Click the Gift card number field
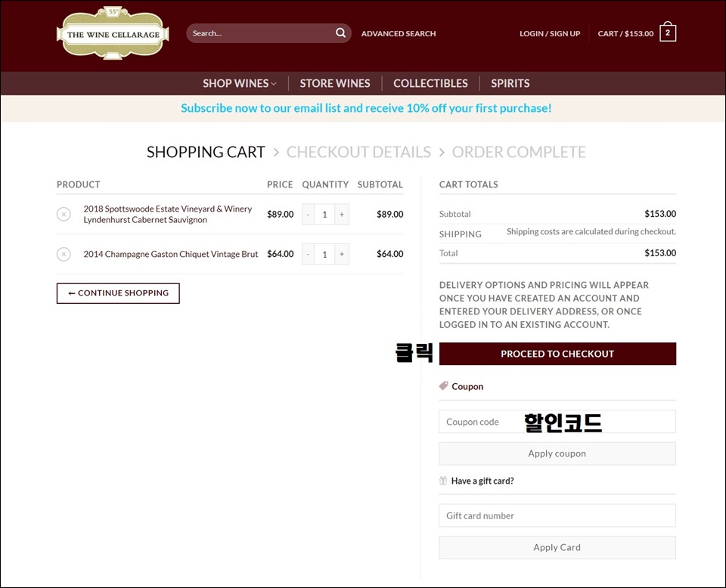Viewport: 726px width, 588px height. click(557, 515)
